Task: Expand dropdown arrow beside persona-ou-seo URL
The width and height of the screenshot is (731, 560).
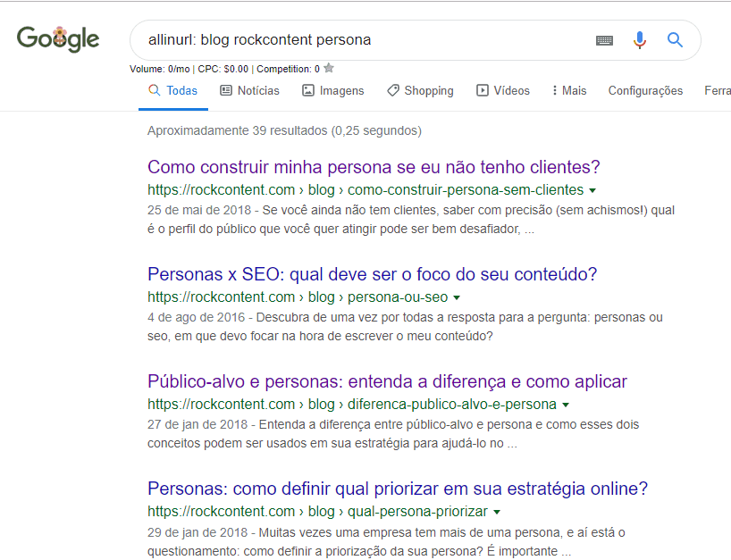Action: (x=457, y=297)
